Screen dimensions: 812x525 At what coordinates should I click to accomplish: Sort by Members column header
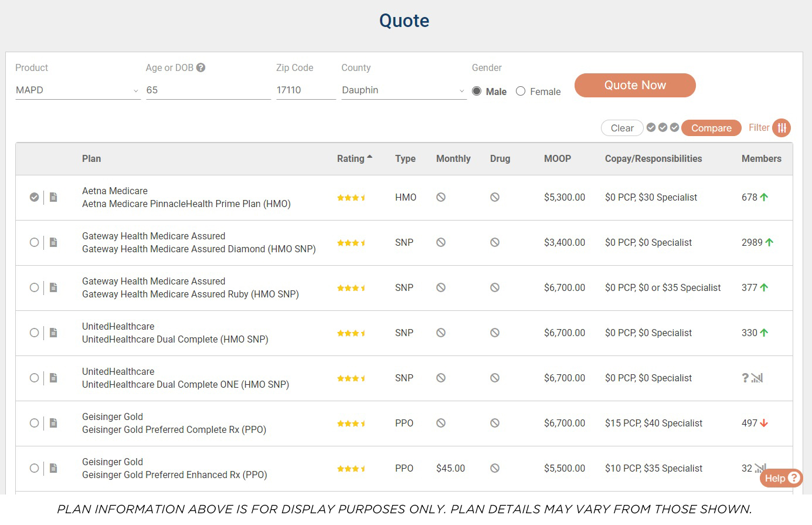pos(762,158)
